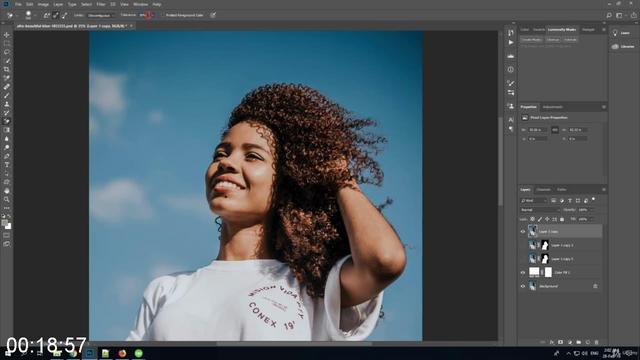Screen dimensions: 640x360
Task: Click Create new group folder icon
Action: [x=578, y=342]
